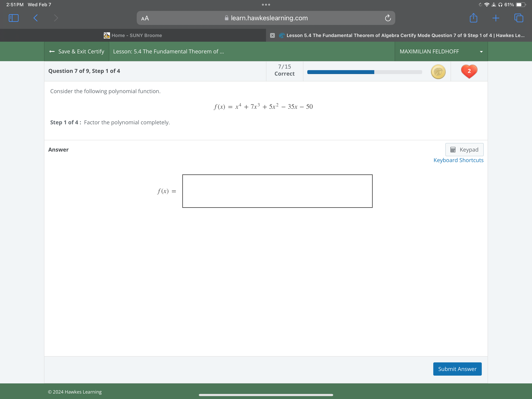The image size is (532, 399).
Task: Open the Keypad button
Action: (x=464, y=150)
